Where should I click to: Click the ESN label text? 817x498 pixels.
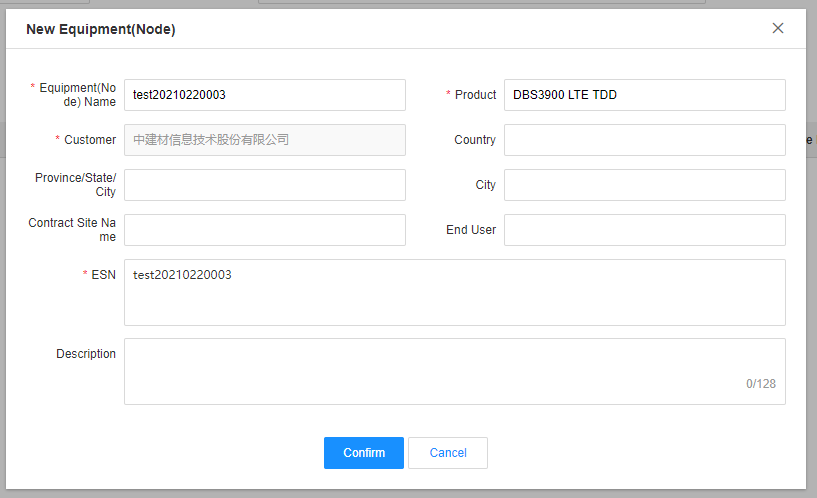[x=103, y=275]
